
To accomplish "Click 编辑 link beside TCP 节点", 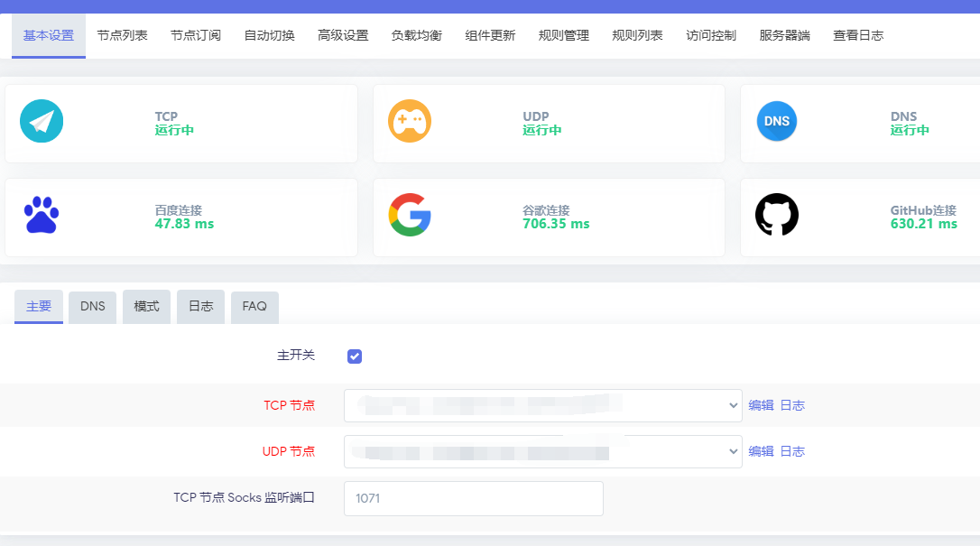I will pyautogui.click(x=761, y=405).
